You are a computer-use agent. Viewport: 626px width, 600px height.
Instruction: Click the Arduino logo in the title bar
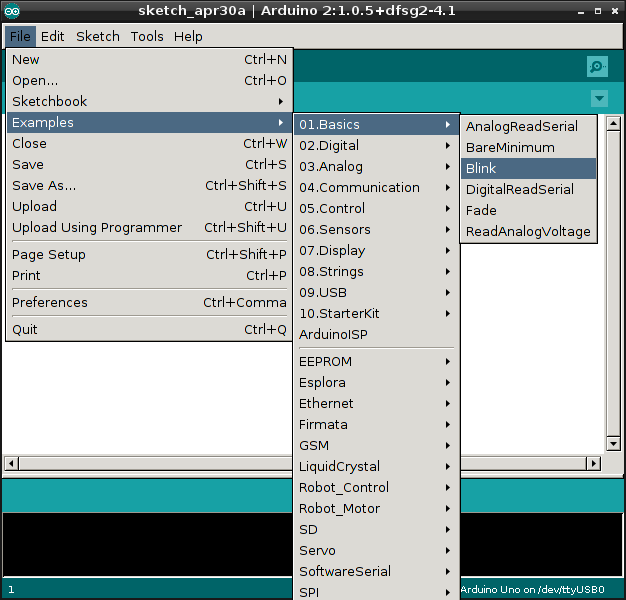coord(12,11)
